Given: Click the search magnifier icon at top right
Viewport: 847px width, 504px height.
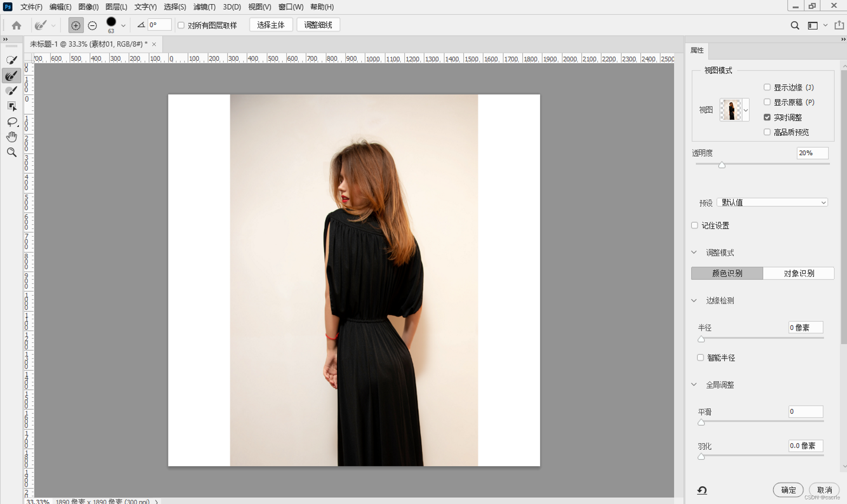Looking at the screenshot, I should tap(795, 25).
